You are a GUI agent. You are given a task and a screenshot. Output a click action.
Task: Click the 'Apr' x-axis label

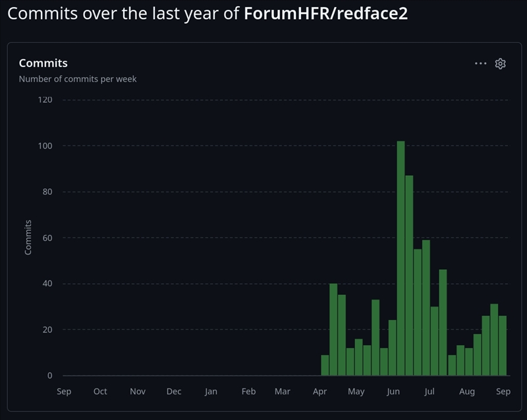(x=319, y=392)
